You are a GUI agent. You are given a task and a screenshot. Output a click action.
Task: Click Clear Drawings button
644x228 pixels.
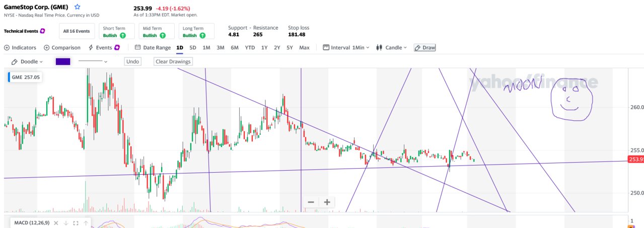coord(173,61)
